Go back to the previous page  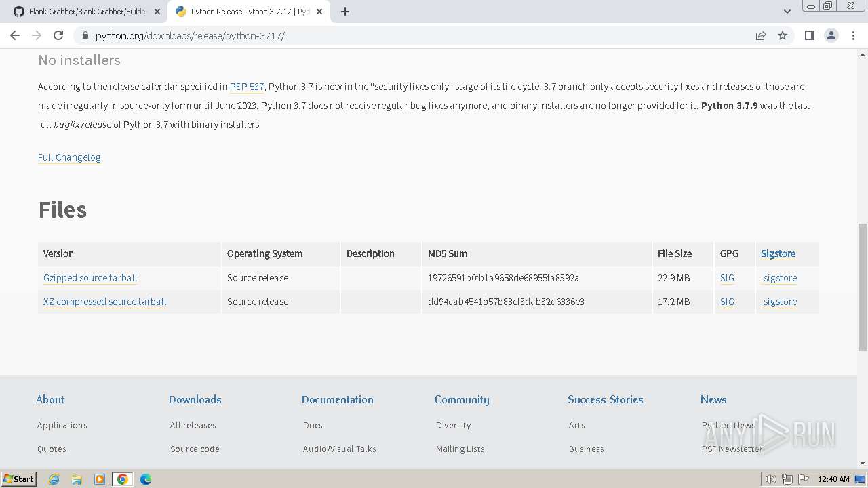(15, 35)
